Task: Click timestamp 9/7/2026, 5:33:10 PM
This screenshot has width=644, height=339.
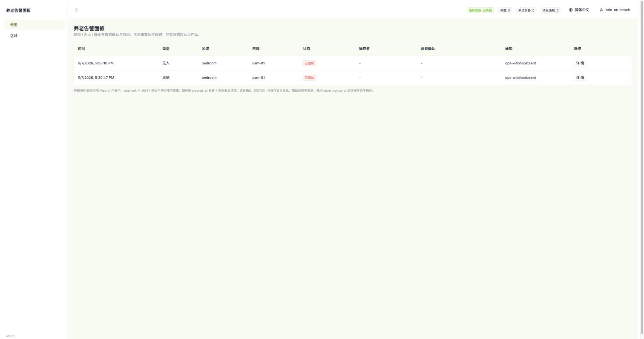Action: coord(96,63)
